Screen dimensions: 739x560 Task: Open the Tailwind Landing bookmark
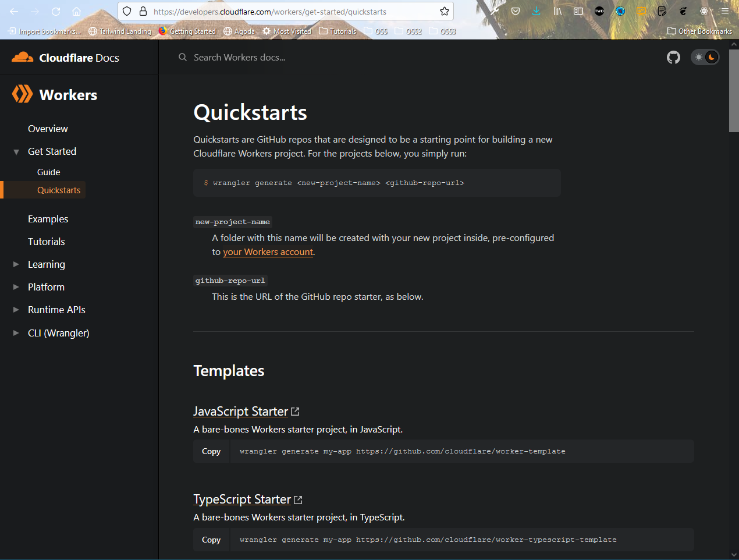(120, 31)
